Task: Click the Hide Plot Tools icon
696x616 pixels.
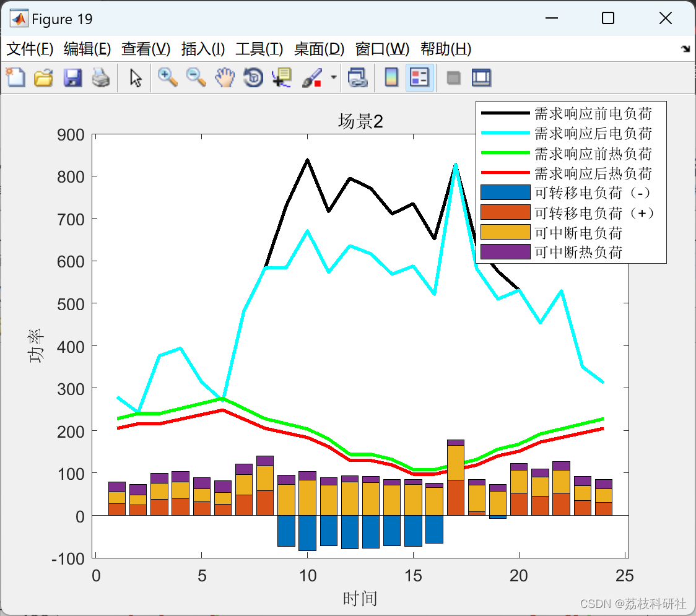Action: 453,78
